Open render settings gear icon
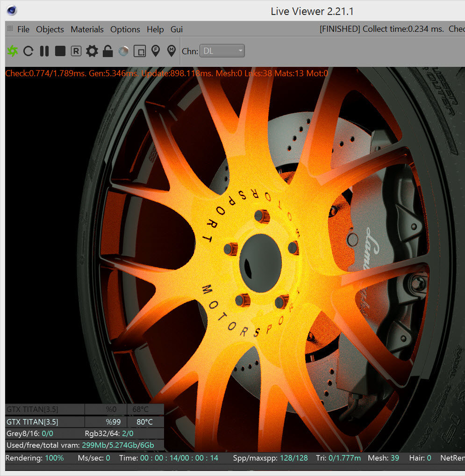 click(x=92, y=51)
